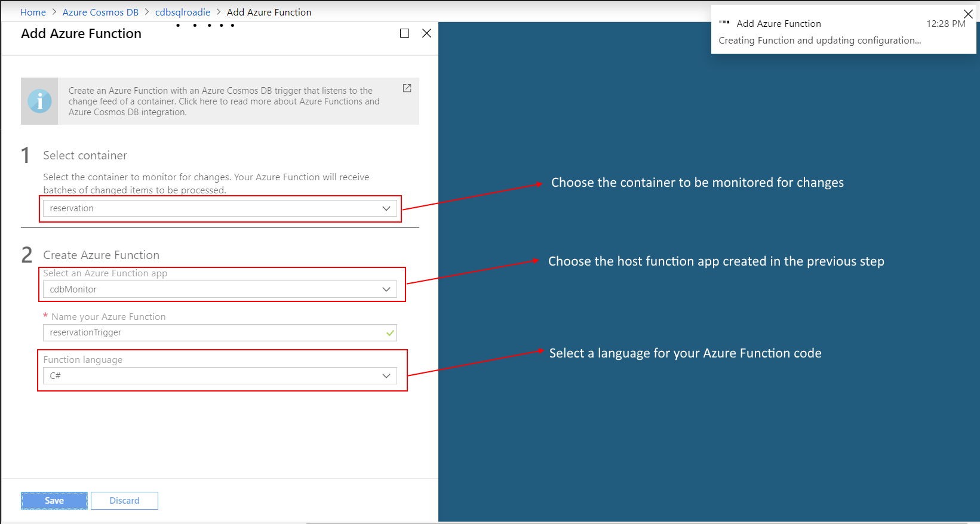Dismiss the Add Azure Function notification

968,14
